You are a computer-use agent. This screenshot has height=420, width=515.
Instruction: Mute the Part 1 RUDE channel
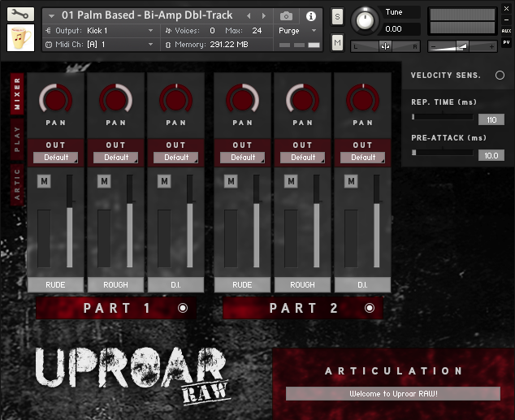click(x=44, y=181)
